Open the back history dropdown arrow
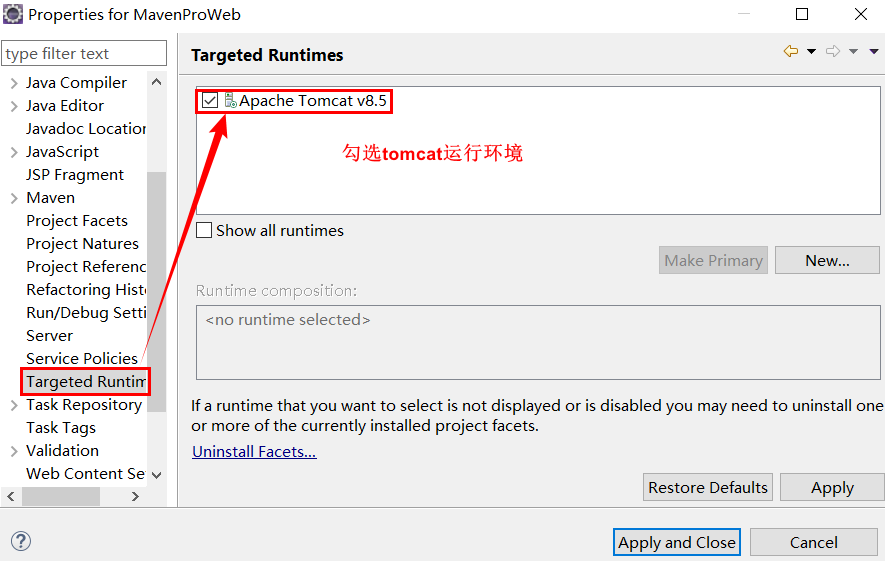The height and width of the screenshot is (561, 885). click(811, 51)
